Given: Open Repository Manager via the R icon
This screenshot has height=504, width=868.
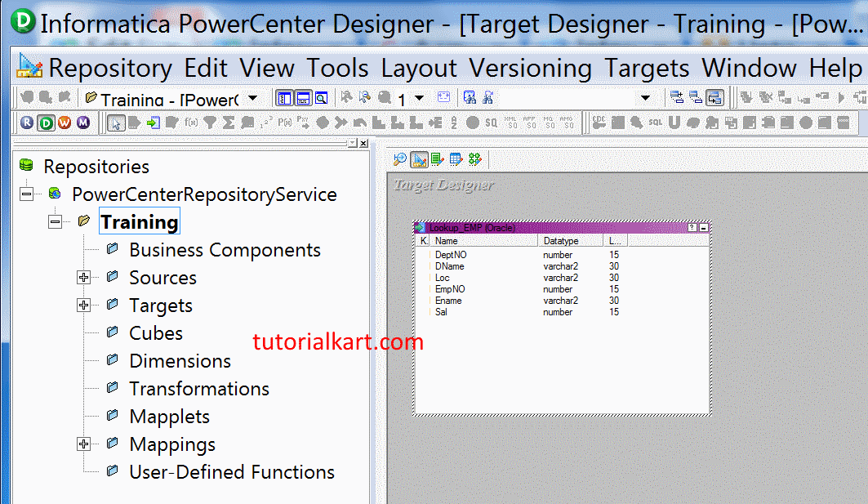Looking at the screenshot, I should (x=28, y=123).
